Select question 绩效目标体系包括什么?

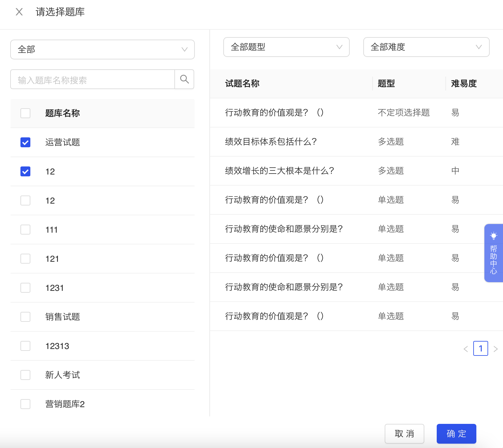coord(271,142)
